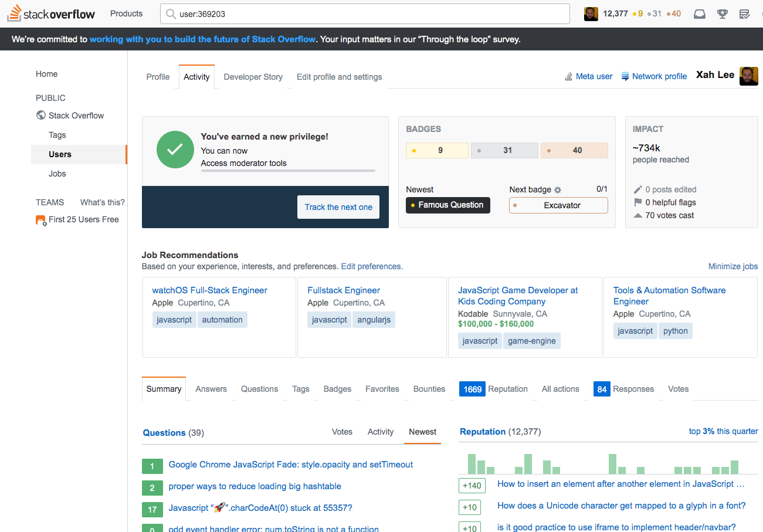Click the gold badges count box

coord(437,150)
